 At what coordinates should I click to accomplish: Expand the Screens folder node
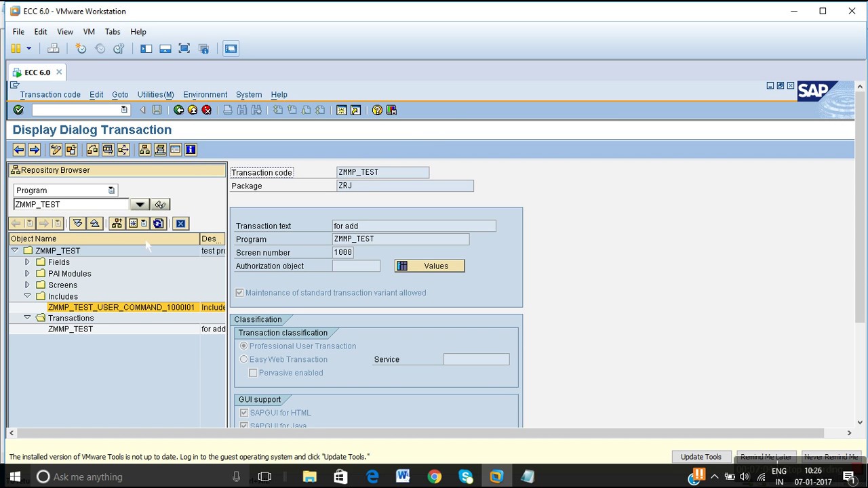[x=27, y=285]
